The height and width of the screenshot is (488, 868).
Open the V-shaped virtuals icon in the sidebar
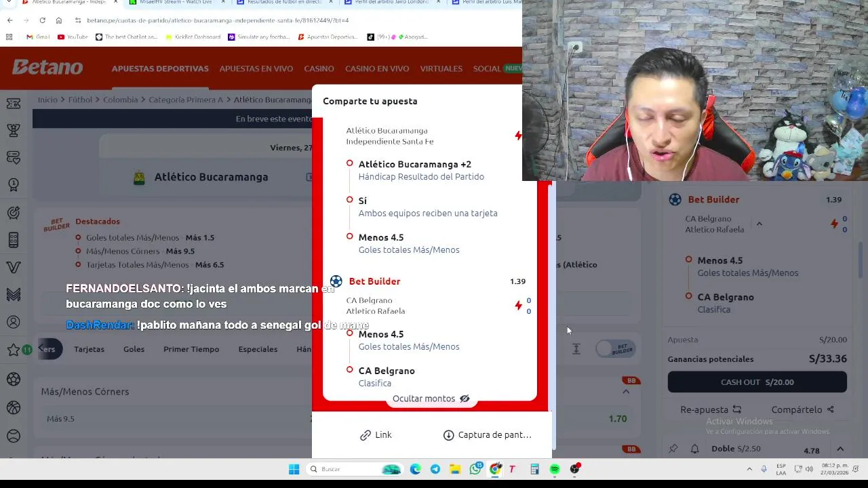tap(13, 267)
